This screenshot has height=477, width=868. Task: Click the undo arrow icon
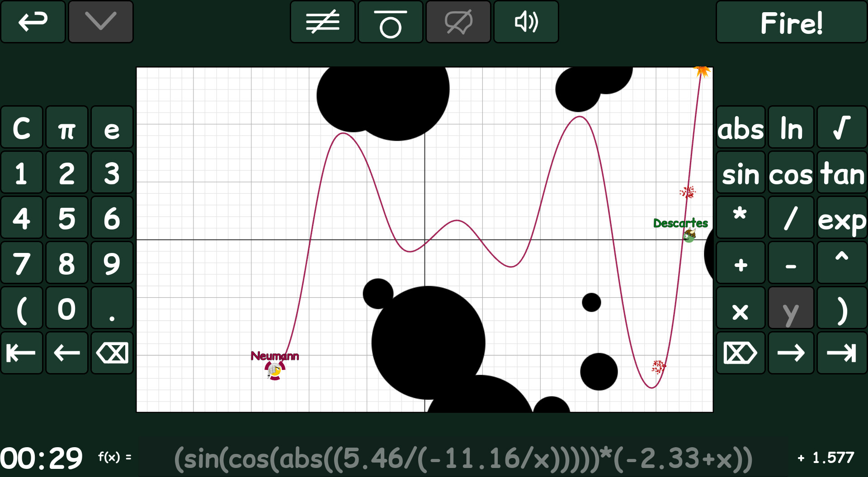click(33, 22)
